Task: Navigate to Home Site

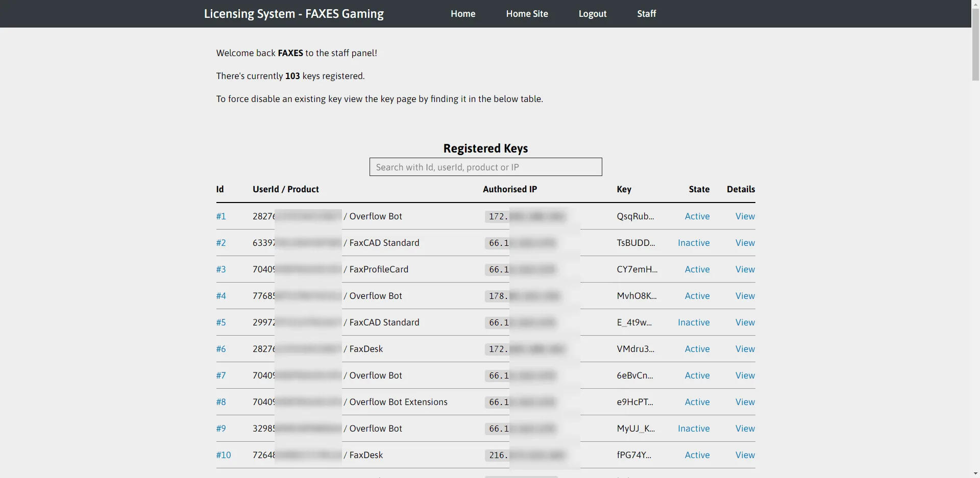Action: tap(527, 14)
